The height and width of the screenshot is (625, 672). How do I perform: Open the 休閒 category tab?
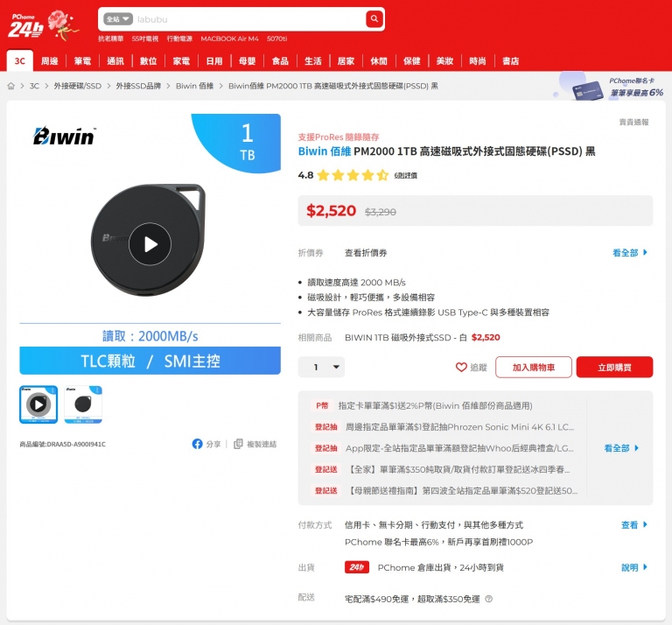pos(379,61)
